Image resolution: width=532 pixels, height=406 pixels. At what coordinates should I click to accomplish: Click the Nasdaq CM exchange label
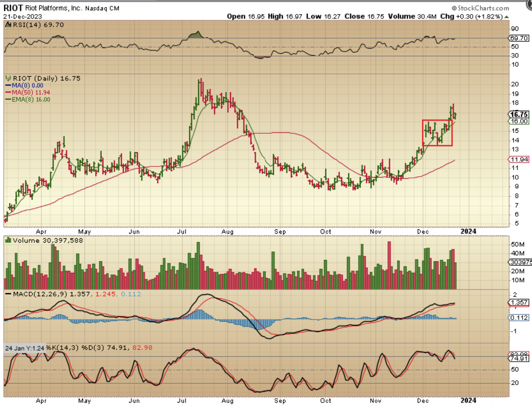tap(102, 8)
